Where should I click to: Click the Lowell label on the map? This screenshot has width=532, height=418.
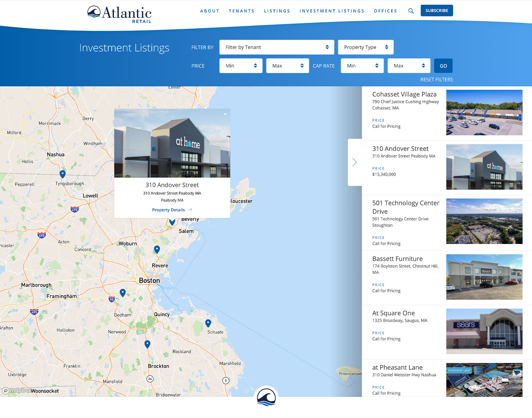point(90,196)
